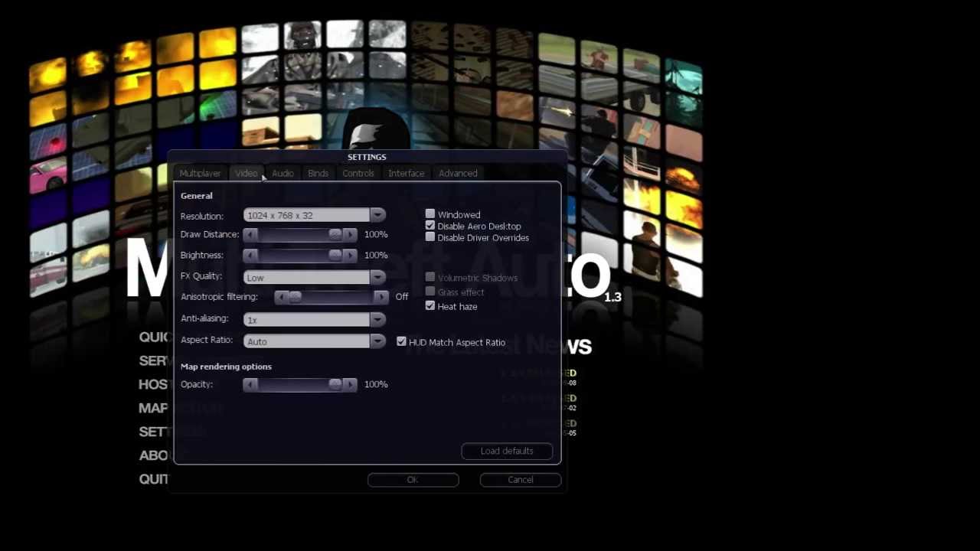The width and height of the screenshot is (980, 551).
Task: Expand the FX Quality dropdown arrow
Action: pyautogui.click(x=378, y=277)
